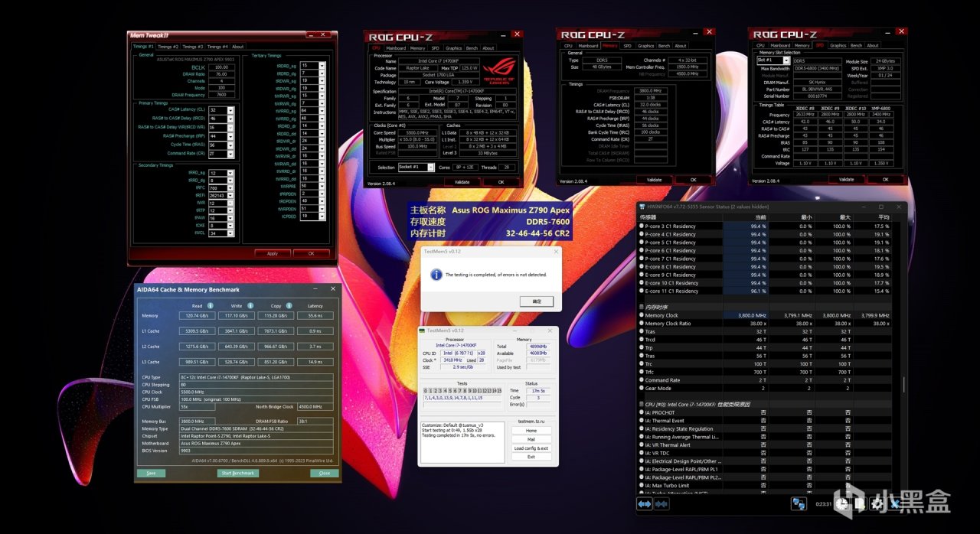The width and height of the screenshot is (980, 534).
Task: Switch to Timings #3 tab in MemTweakIt
Action: tap(193, 47)
